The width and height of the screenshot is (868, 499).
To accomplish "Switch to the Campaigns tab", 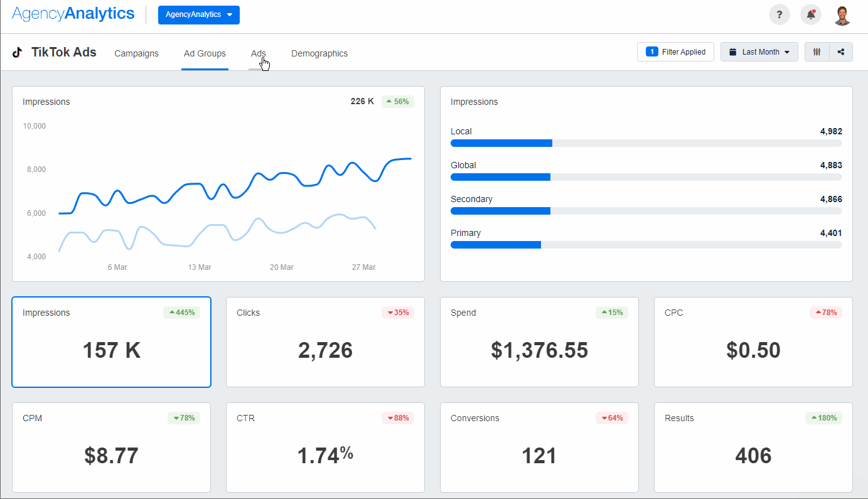I will pyautogui.click(x=136, y=53).
